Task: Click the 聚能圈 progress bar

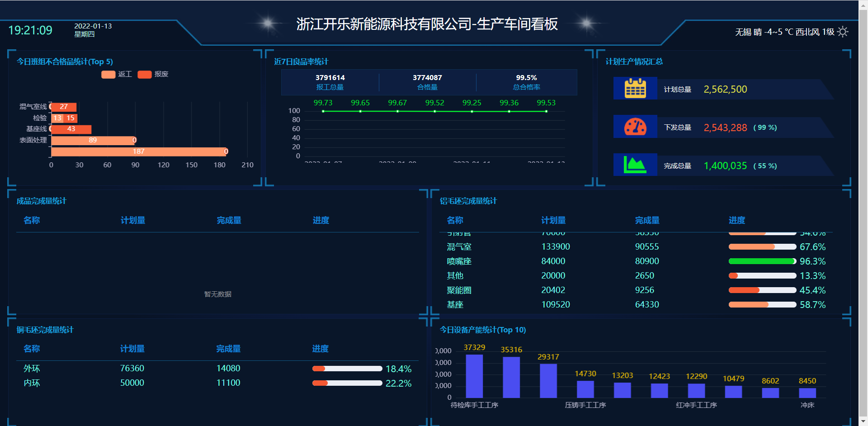Action: pyautogui.click(x=762, y=290)
